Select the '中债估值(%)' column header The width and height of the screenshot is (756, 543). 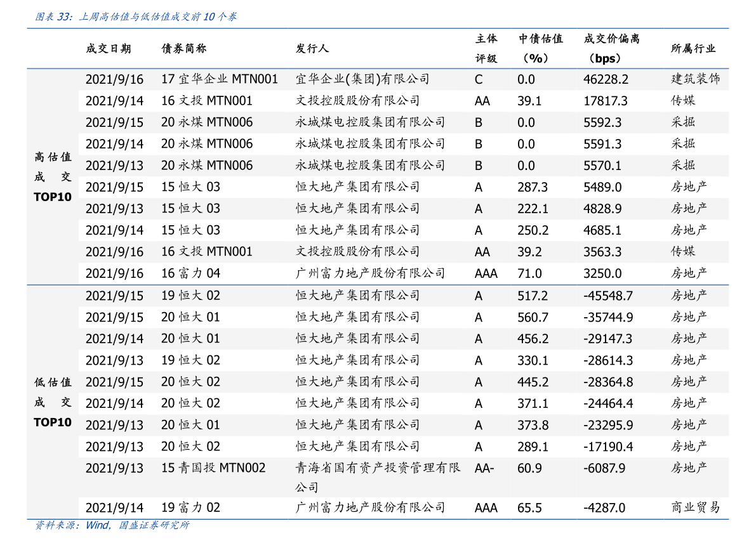[x=540, y=49]
